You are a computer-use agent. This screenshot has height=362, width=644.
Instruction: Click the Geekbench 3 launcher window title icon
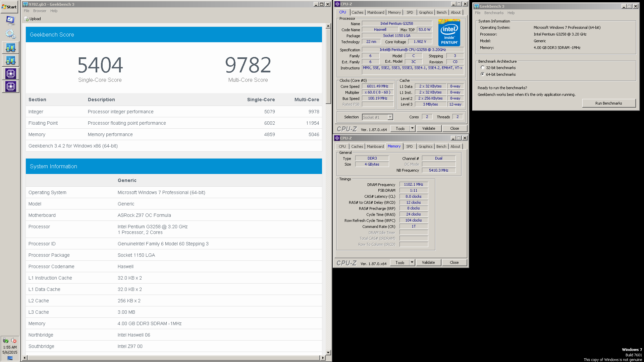click(x=477, y=6)
